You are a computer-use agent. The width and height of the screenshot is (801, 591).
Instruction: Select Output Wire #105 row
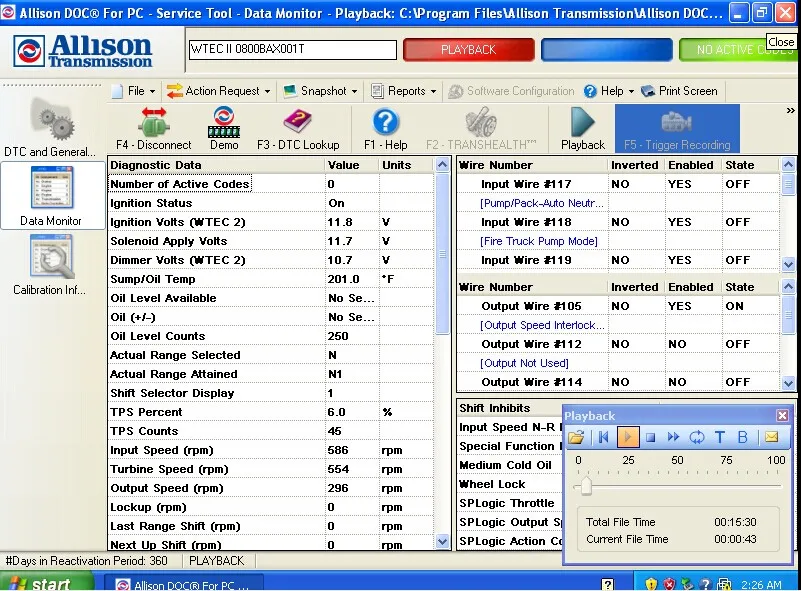[x=618, y=306]
